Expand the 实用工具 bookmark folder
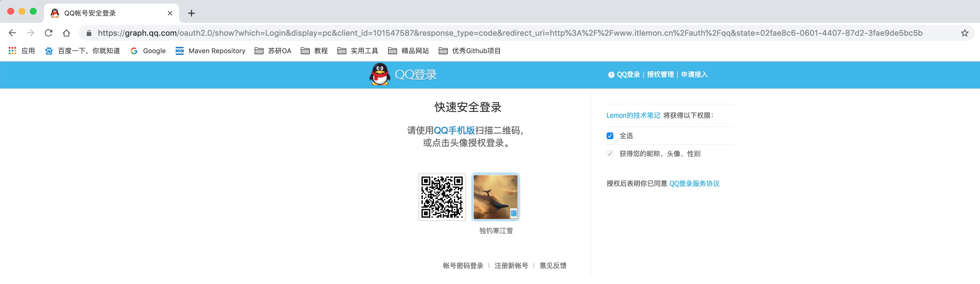This screenshot has width=980, height=284. 358,51
